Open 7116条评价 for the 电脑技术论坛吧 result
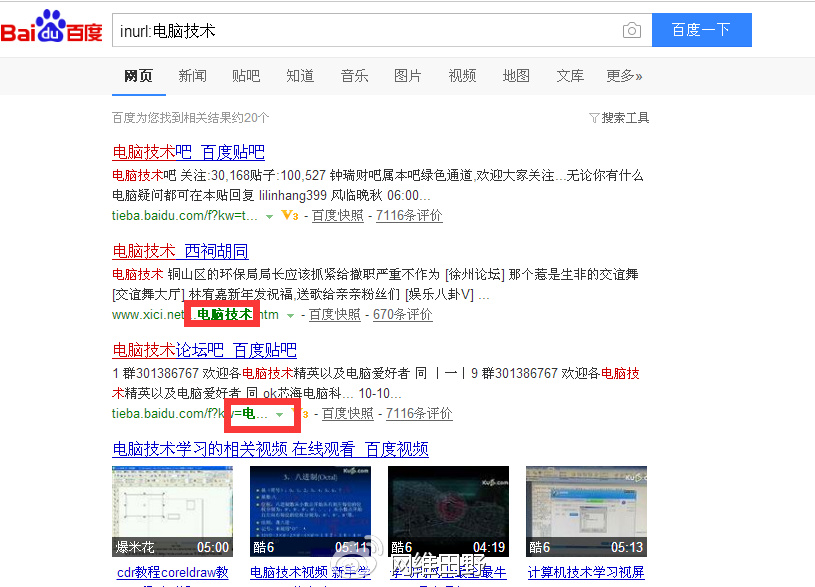 pos(419,413)
